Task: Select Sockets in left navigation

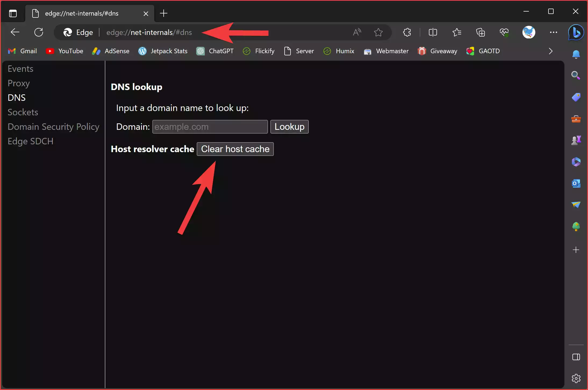Action: point(23,112)
